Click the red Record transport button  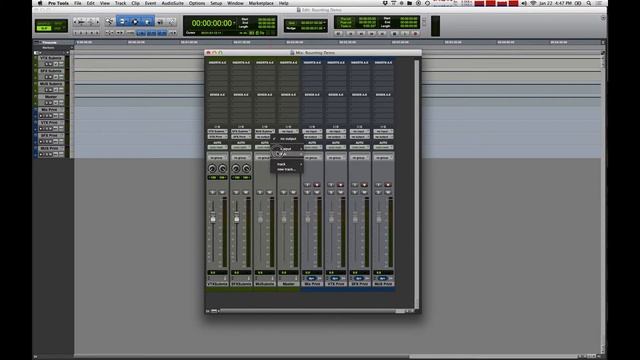tap(416, 33)
